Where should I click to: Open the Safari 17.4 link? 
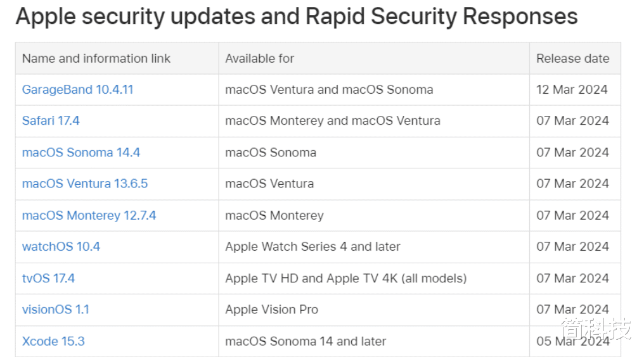click(x=51, y=121)
